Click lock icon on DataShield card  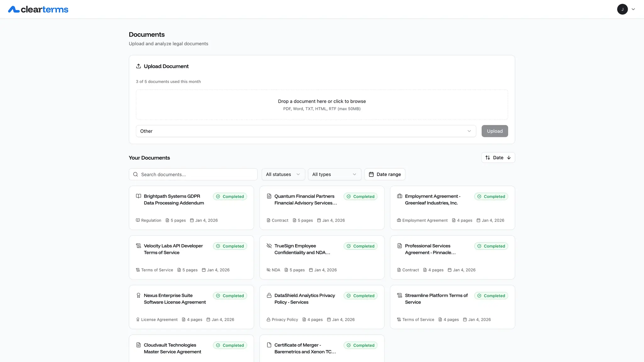269,295
